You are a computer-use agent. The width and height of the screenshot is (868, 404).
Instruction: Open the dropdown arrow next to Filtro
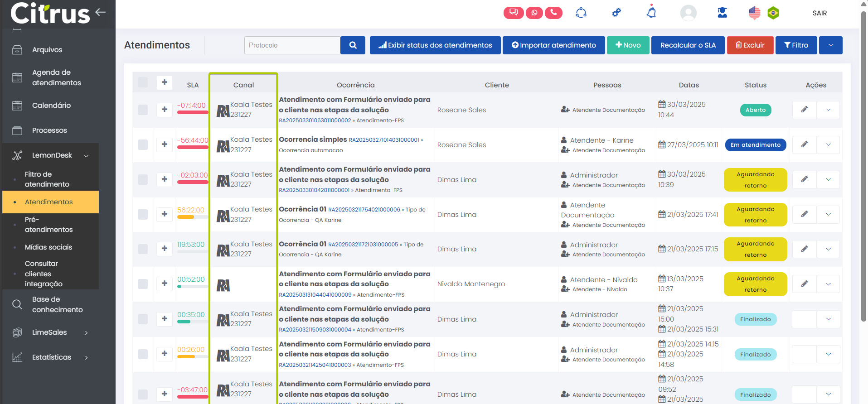pyautogui.click(x=830, y=45)
